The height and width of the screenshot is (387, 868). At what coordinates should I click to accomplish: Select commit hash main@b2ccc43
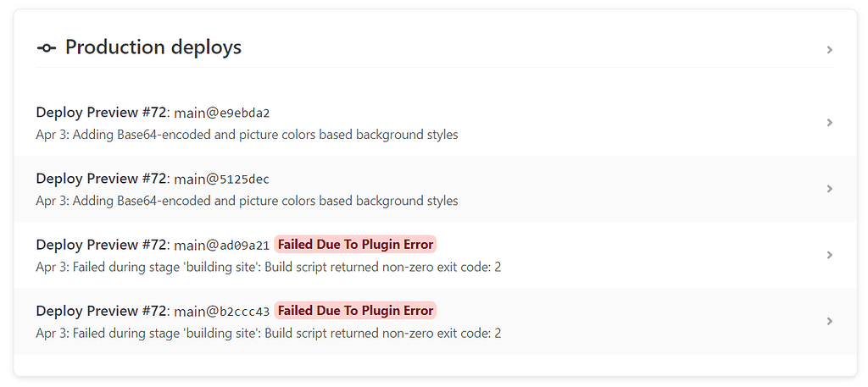pos(222,312)
